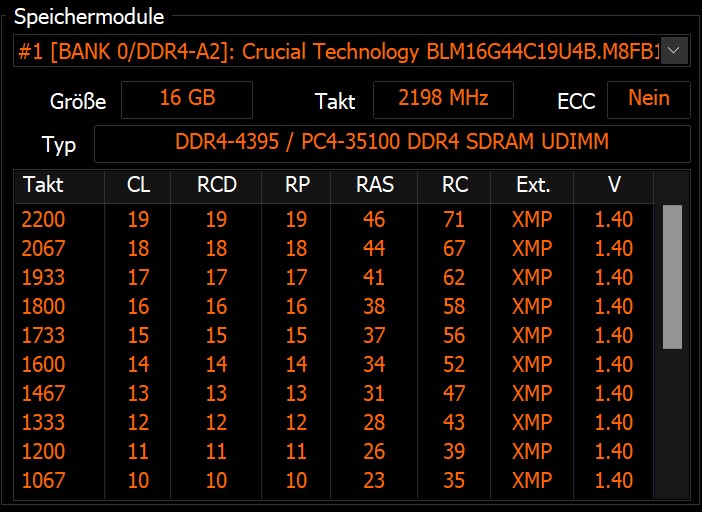Click RAS value 34 in the table
The height and width of the screenshot is (512, 702).
click(x=374, y=364)
